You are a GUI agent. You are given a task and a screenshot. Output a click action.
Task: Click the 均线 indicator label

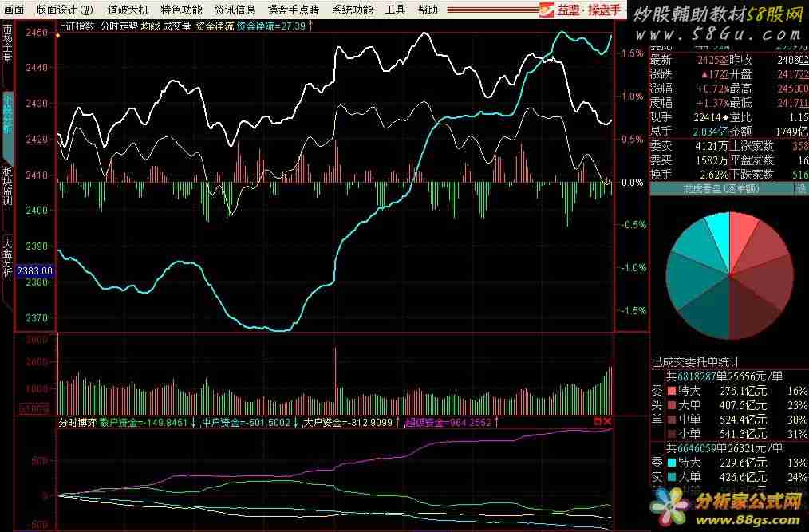click(x=150, y=26)
